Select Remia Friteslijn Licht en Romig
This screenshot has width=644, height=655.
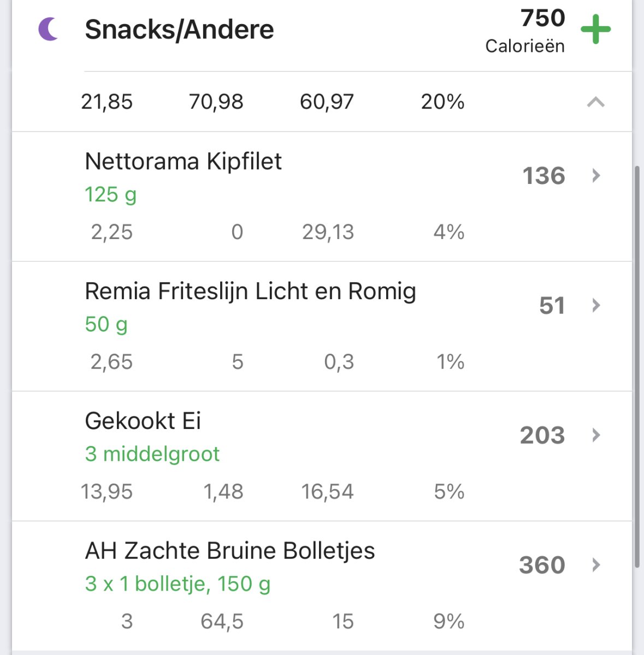pyautogui.click(x=250, y=291)
